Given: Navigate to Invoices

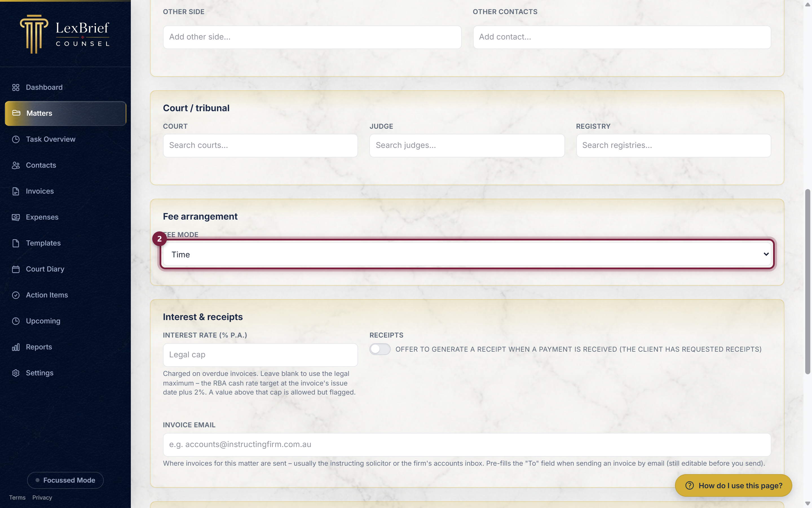Looking at the screenshot, I should (65, 191).
